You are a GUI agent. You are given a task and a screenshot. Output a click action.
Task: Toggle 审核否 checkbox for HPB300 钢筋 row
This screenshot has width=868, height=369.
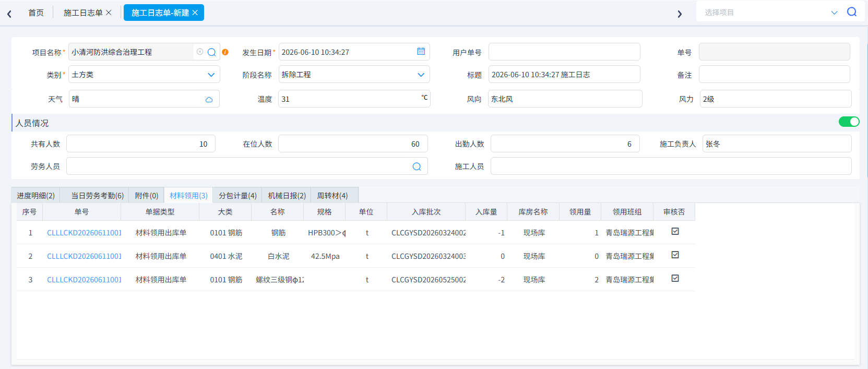click(675, 231)
